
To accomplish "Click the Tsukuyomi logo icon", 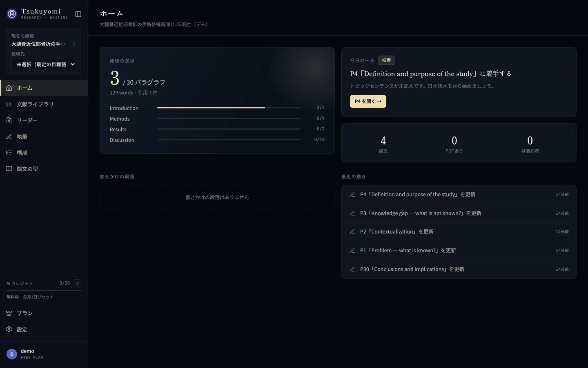I will [12, 14].
